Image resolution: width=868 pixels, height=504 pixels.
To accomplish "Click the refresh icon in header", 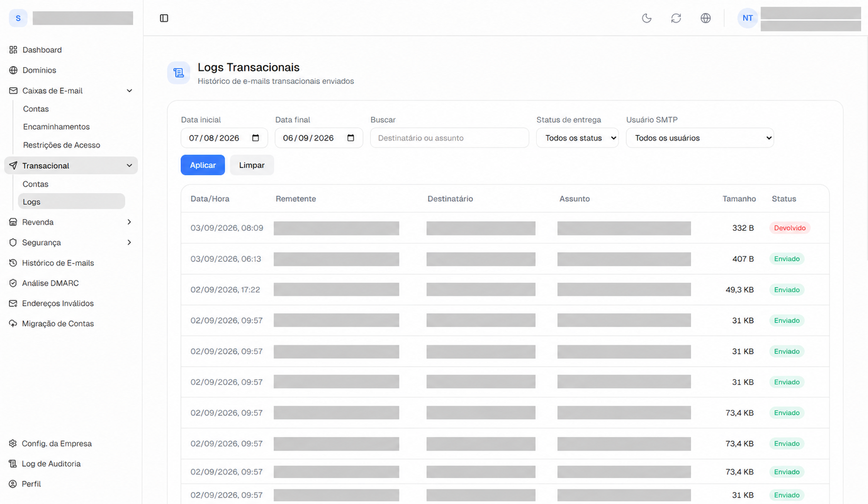I will (x=676, y=18).
